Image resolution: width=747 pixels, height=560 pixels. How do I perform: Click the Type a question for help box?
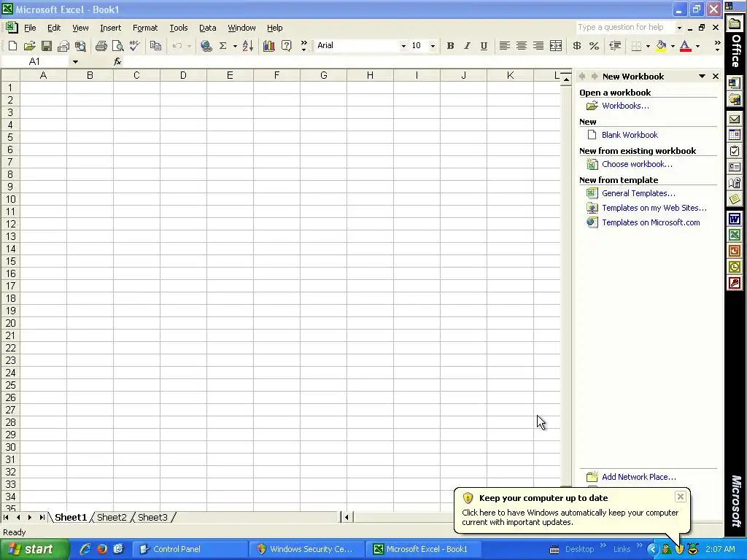coord(625,28)
